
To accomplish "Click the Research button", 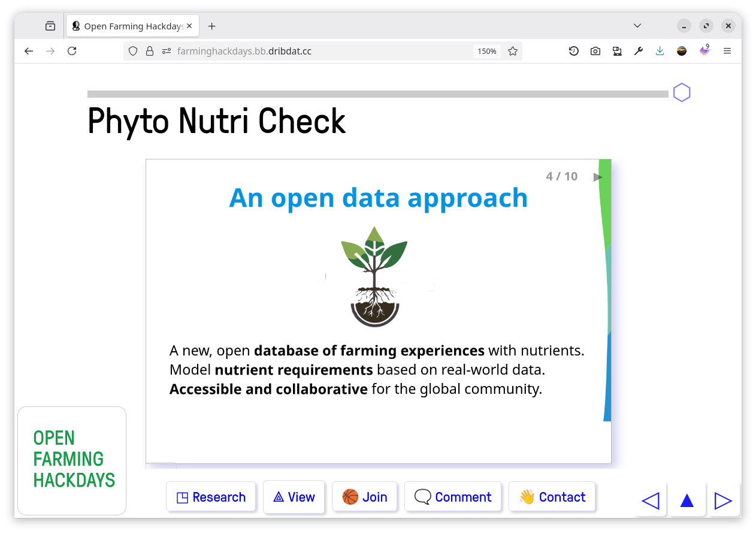I will (x=211, y=497).
